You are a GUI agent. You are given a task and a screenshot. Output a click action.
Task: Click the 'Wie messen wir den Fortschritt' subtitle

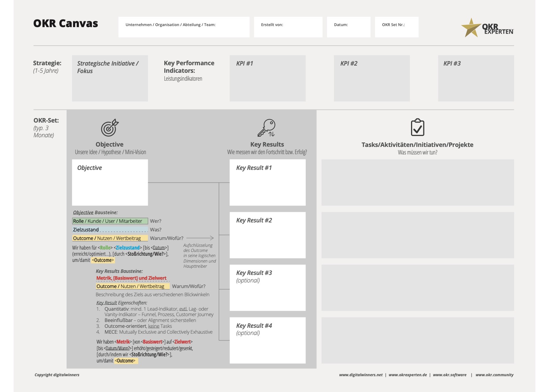(x=267, y=152)
